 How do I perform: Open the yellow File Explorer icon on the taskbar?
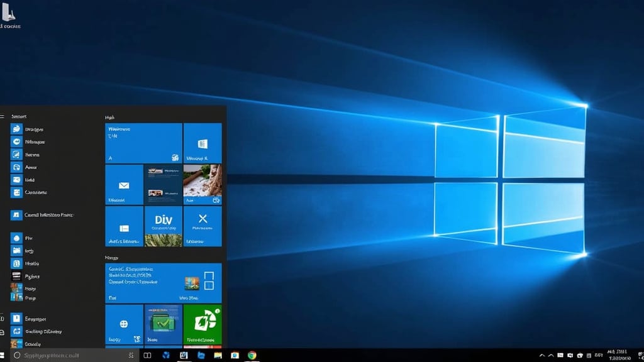pyautogui.click(x=218, y=356)
